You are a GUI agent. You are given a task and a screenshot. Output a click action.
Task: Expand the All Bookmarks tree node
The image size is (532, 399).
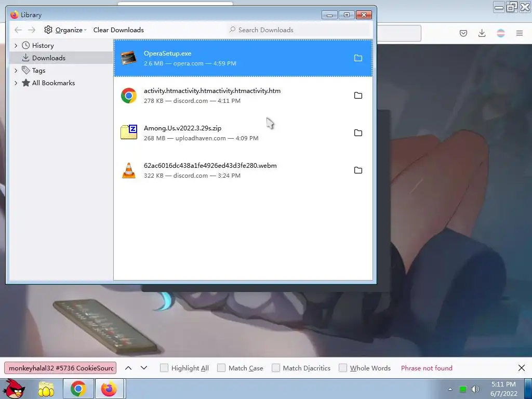point(16,83)
